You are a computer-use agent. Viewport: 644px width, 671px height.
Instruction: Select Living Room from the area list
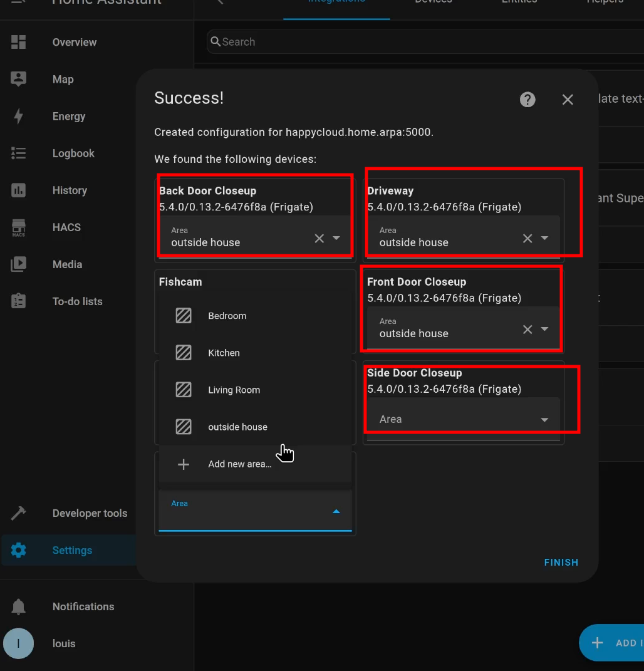pyautogui.click(x=255, y=390)
